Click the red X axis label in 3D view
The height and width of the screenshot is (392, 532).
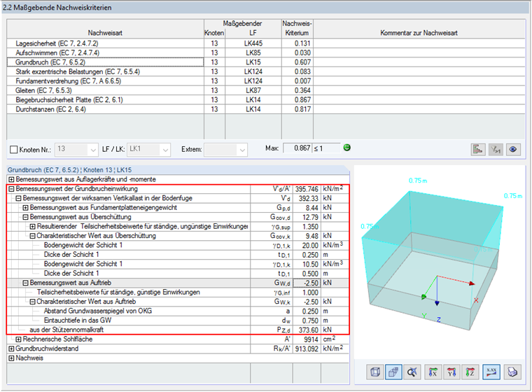476,300
